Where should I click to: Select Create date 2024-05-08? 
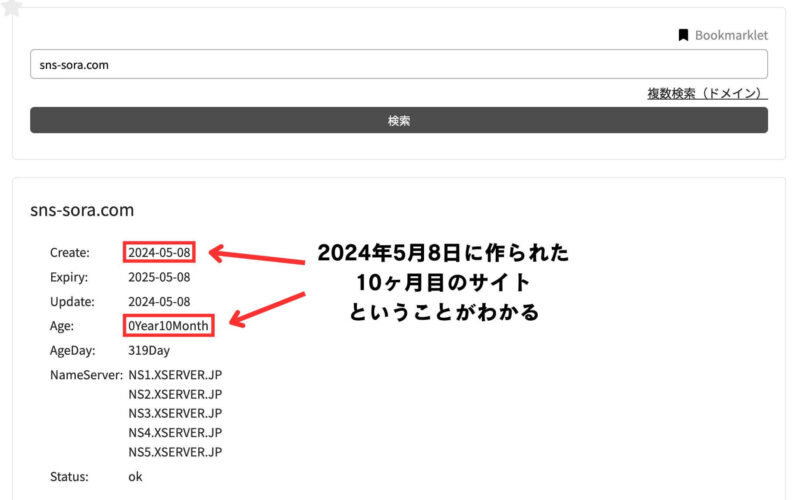[159, 253]
